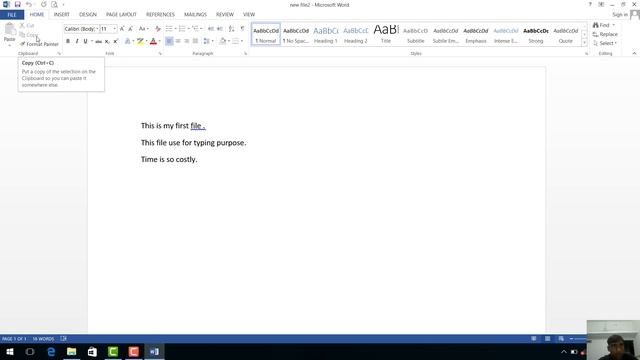Toggle Align Left for paragraph

(x=169, y=41)
